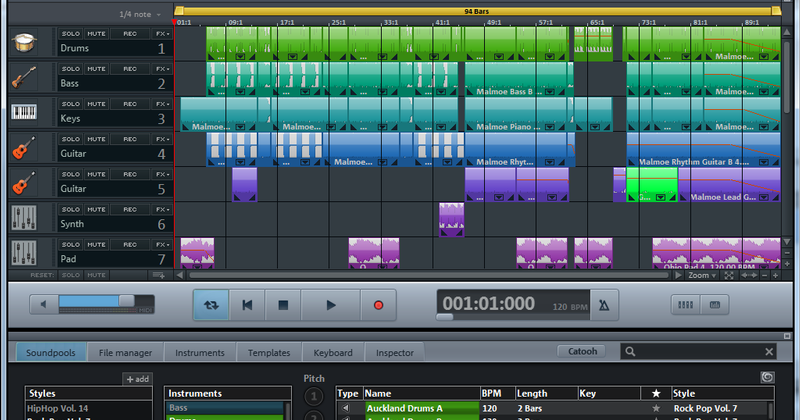This screenshot has width=800, height=420.
Task: Click the refresh icon above the Style column
Action: coord(767,377)
